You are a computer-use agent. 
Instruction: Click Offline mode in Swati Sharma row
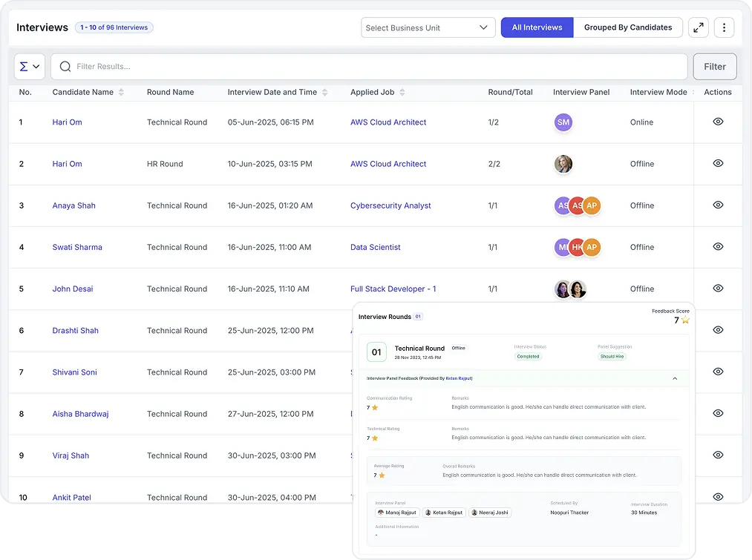tap(641, 247)
